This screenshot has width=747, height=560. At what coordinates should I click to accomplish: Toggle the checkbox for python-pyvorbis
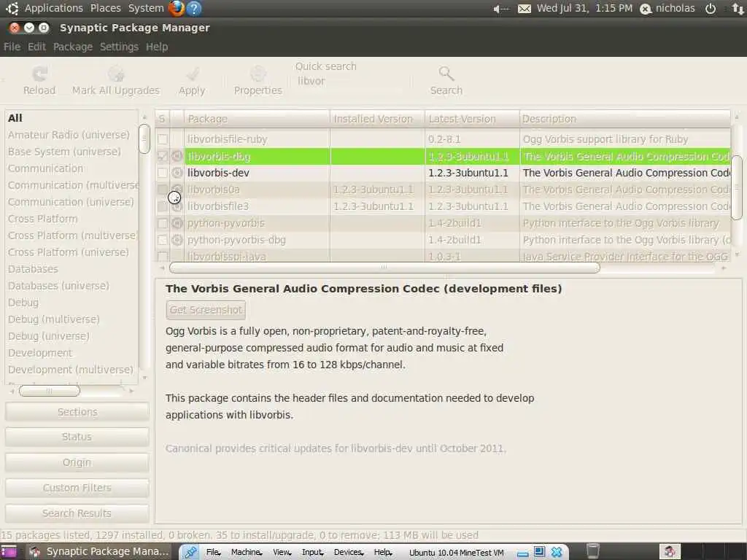pos(163,223)
